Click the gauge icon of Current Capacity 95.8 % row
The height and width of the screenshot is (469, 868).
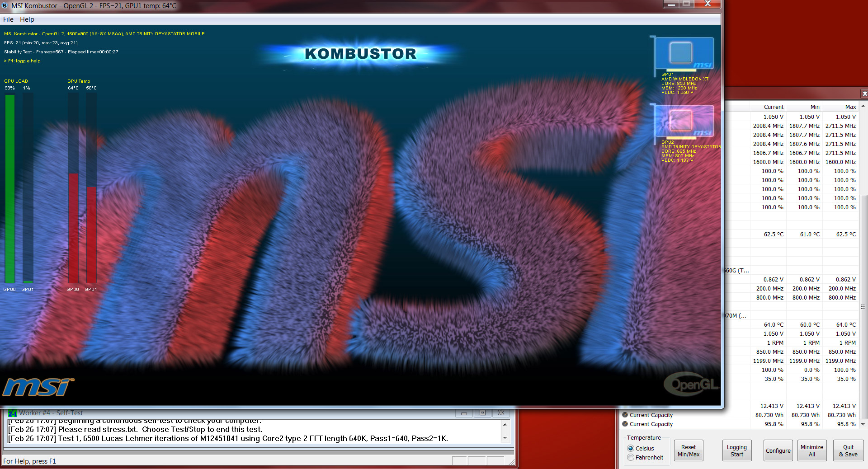(625, 424)
